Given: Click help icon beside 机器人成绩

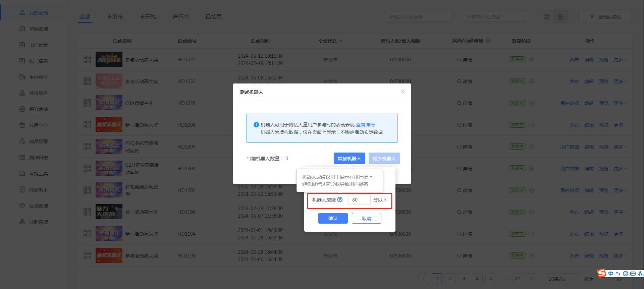Looking at the screenshot, I should coord(340,199).
